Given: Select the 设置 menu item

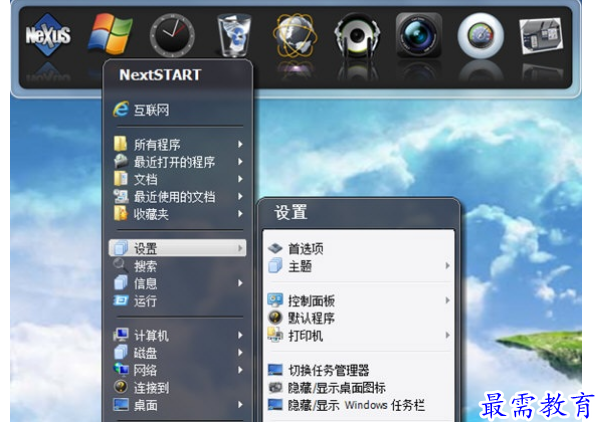Looking at the screenshot, I should (178, 248).
